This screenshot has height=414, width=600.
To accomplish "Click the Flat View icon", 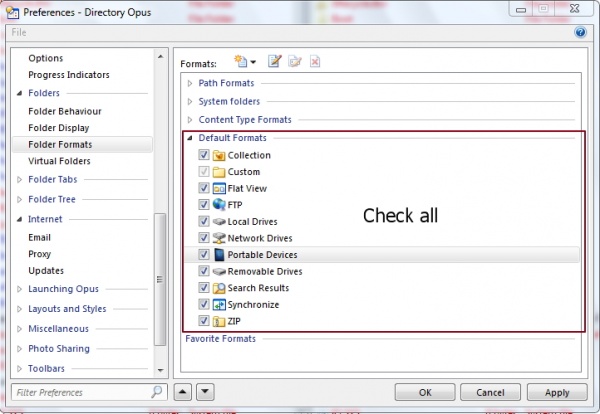I will [219, 189].
